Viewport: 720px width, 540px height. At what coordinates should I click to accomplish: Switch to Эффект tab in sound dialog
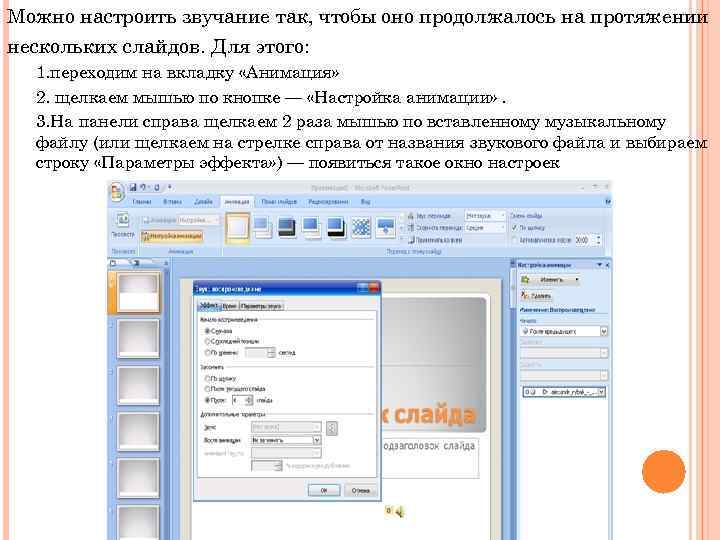coord(209,305)
